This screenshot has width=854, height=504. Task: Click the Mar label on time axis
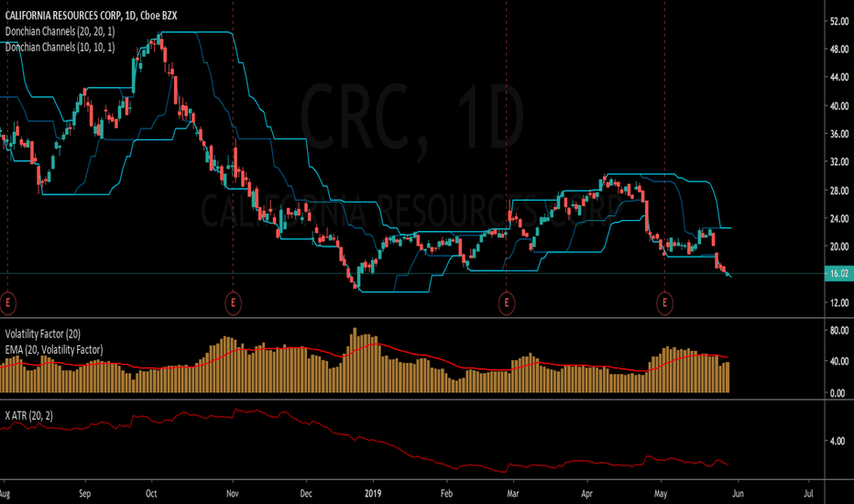(x=513, y=494)
